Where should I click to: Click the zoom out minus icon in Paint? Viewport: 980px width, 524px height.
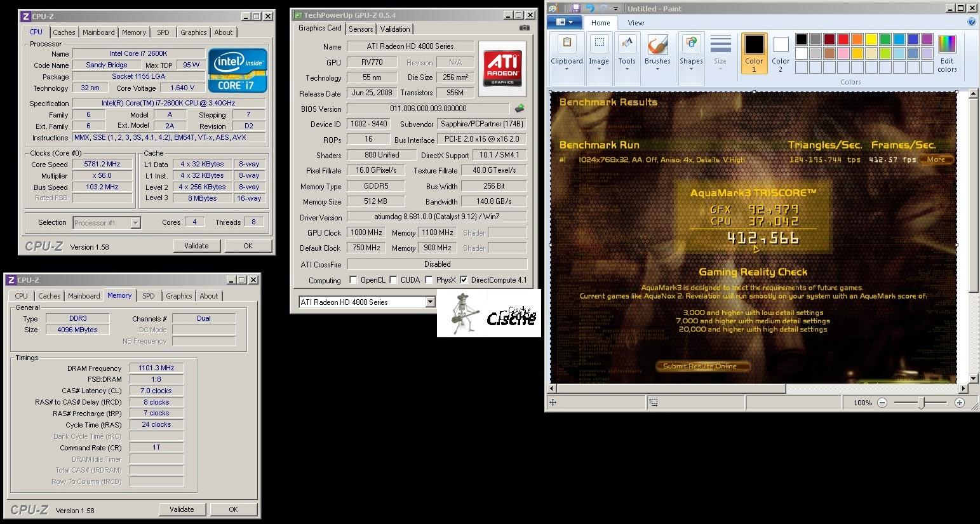(882, 403)
